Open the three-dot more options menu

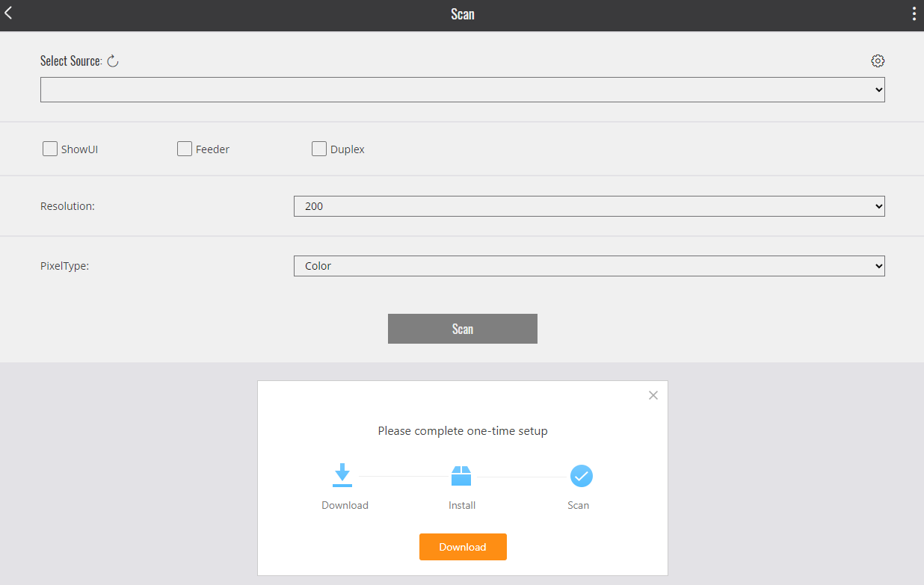pyautogui.click(x=914, y=13)
